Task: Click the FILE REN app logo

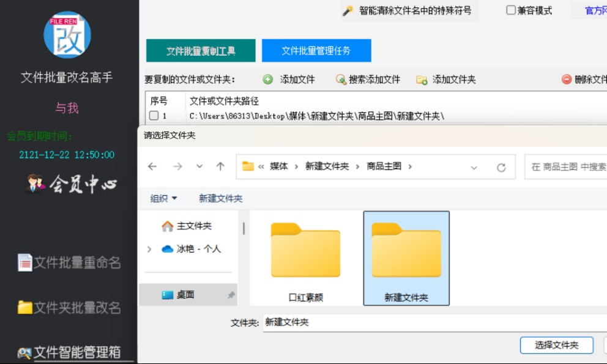Action: click(67, 35)
